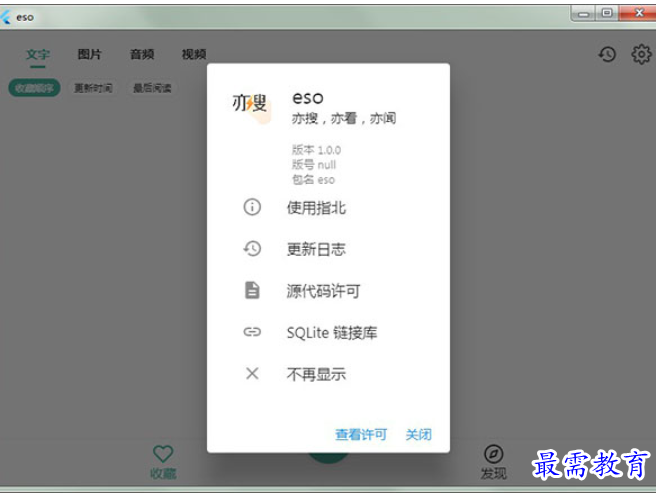Select the 收藏顺序 sort chip
Viewport: 656px width, 496px height.
[x=34, y=88]
